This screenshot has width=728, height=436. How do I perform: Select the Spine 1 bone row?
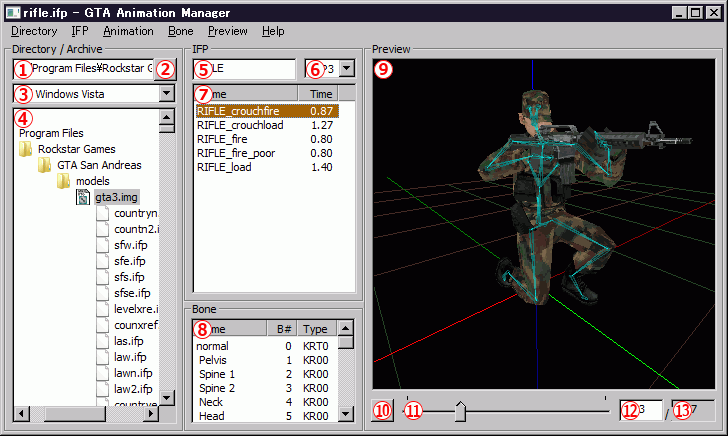pos(264,374)
